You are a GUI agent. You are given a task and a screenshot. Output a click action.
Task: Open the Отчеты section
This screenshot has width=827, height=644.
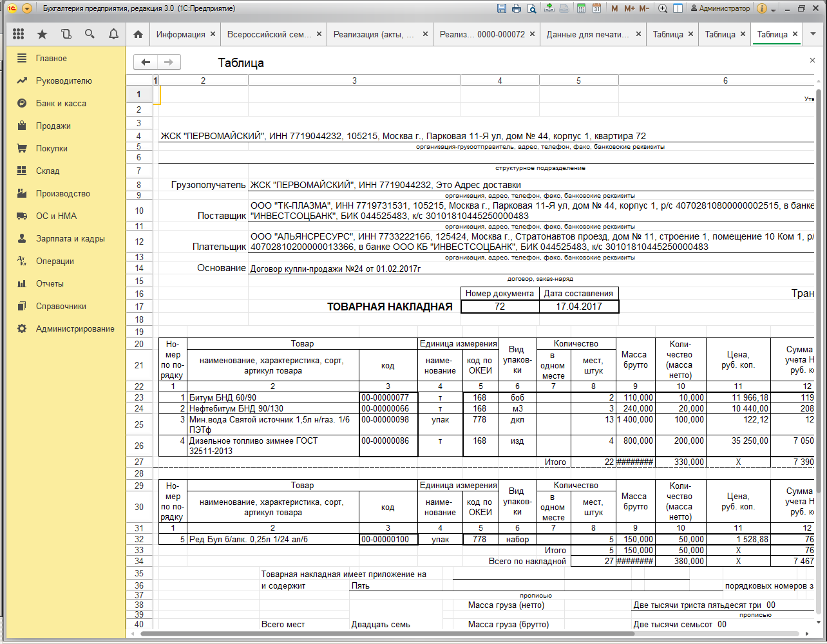pyautogui.click(x=50, y=283)
